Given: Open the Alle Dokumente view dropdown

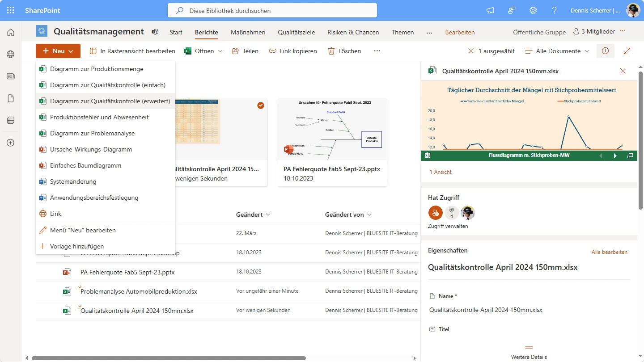Looking at the screenshot, I should 557,51.
